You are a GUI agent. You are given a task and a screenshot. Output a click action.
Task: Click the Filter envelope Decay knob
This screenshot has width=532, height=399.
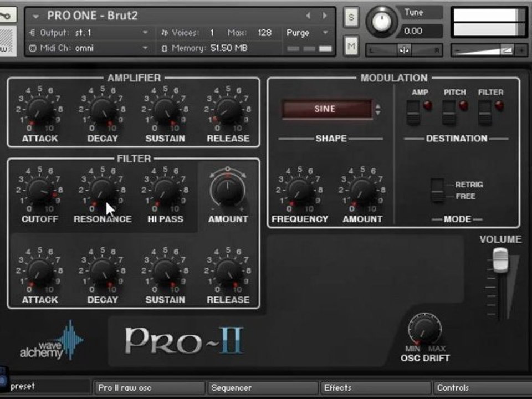coord(103,271)
